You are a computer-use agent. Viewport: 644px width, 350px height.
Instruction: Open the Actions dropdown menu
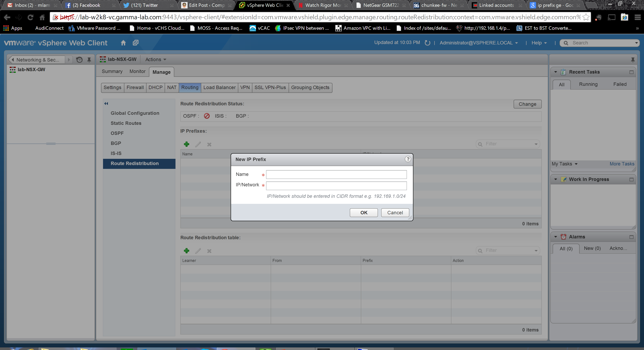[x=156, y=60]
